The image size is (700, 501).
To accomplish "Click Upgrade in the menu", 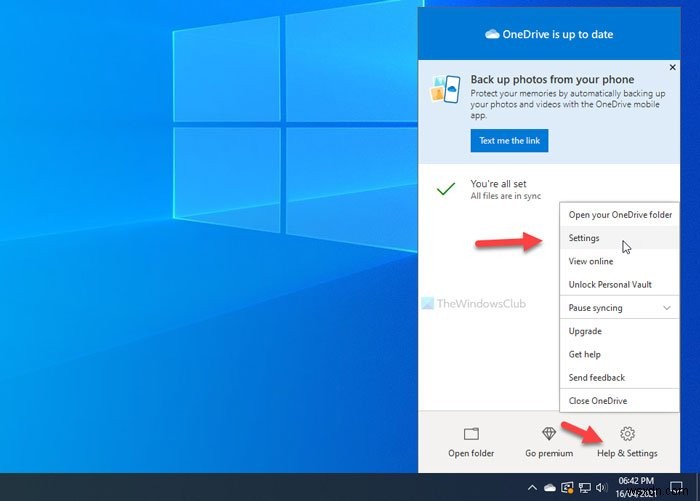I will [x=619, y=331].
